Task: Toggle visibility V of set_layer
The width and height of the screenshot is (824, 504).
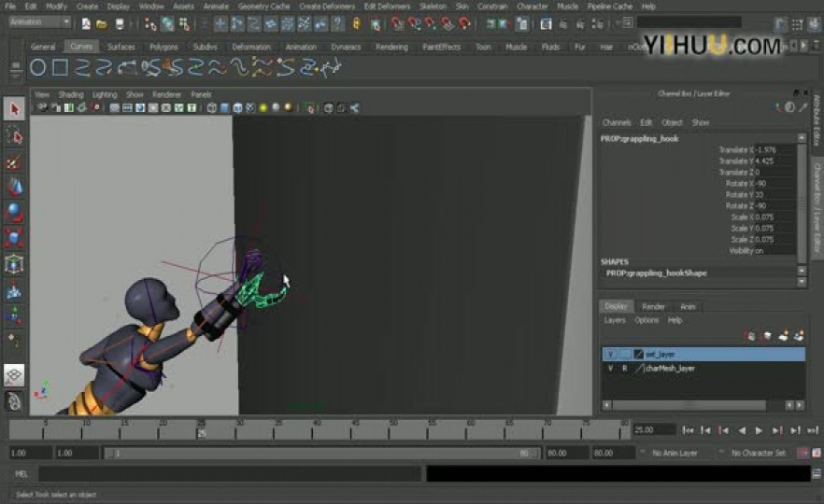Action: (610, 355)
